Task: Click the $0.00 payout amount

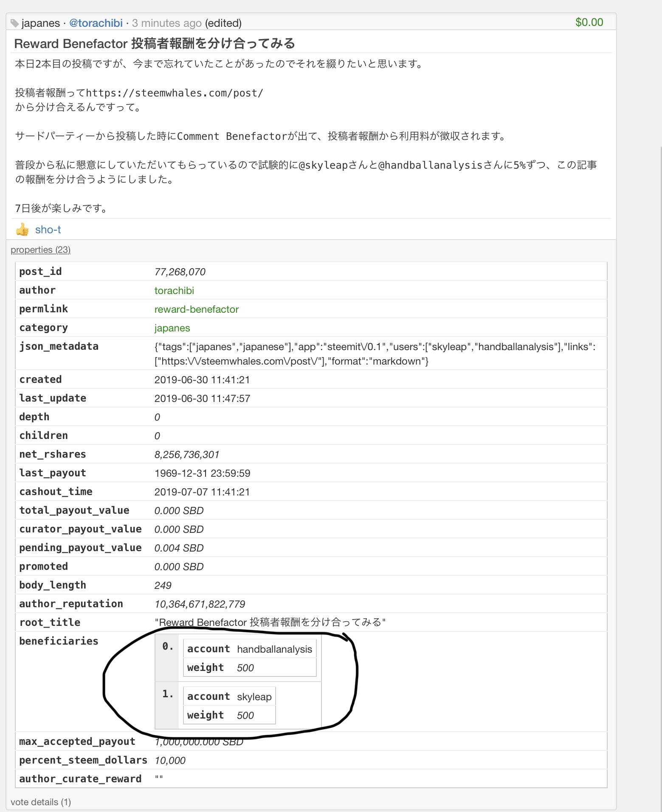Action: pyautogui.click(x=589, y=22)
